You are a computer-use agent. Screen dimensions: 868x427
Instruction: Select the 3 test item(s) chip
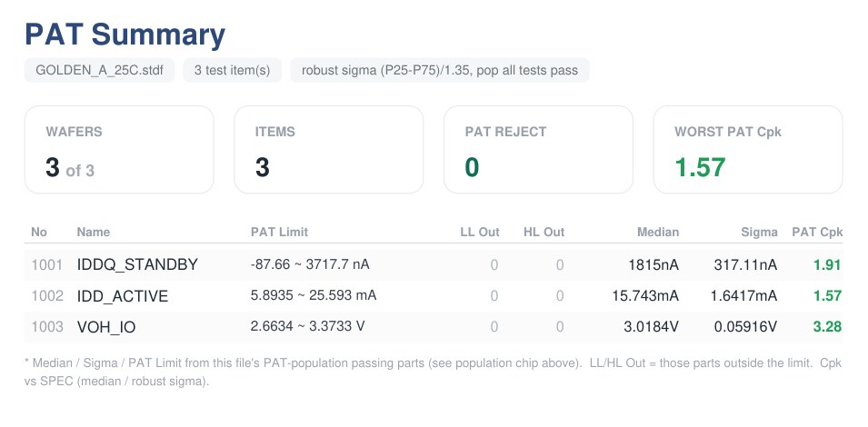tap(233, 70)
